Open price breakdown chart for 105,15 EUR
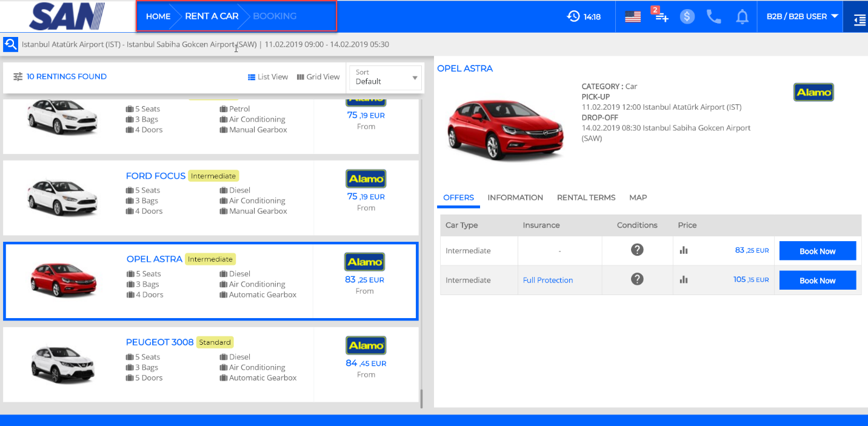This screenshot has width=868, height=426. [x=684, y=280]
